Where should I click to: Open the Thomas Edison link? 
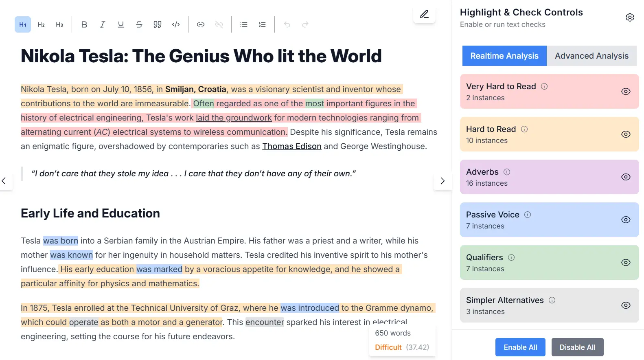click(x=291, y=146)
